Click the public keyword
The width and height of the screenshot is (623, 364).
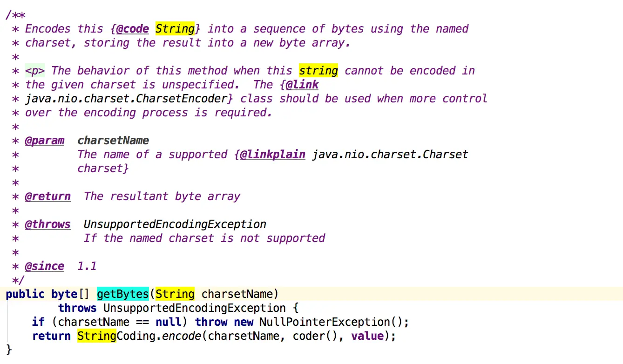click(x=25, y=294)
